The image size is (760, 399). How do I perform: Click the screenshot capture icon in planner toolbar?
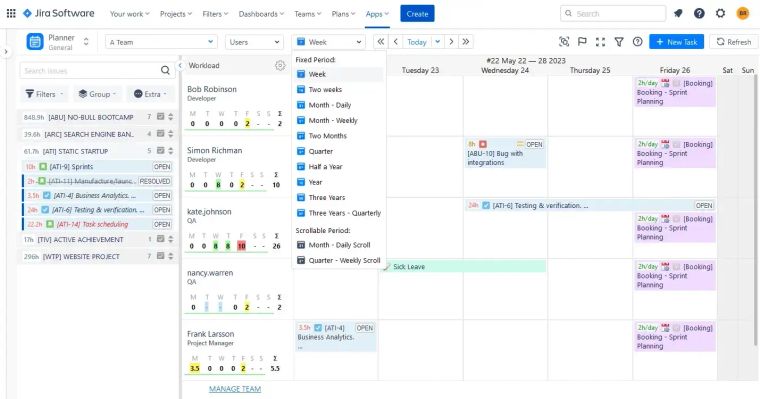[564, 42]
